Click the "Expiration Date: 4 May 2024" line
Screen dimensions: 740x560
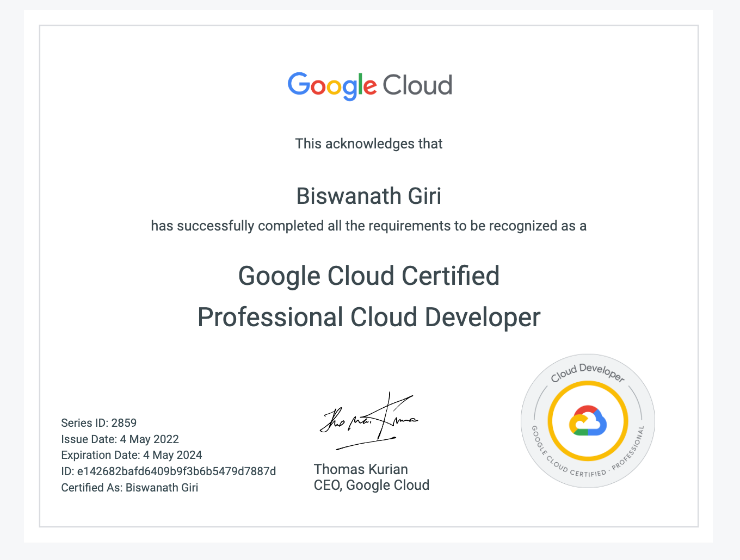(x=132, y=455)
